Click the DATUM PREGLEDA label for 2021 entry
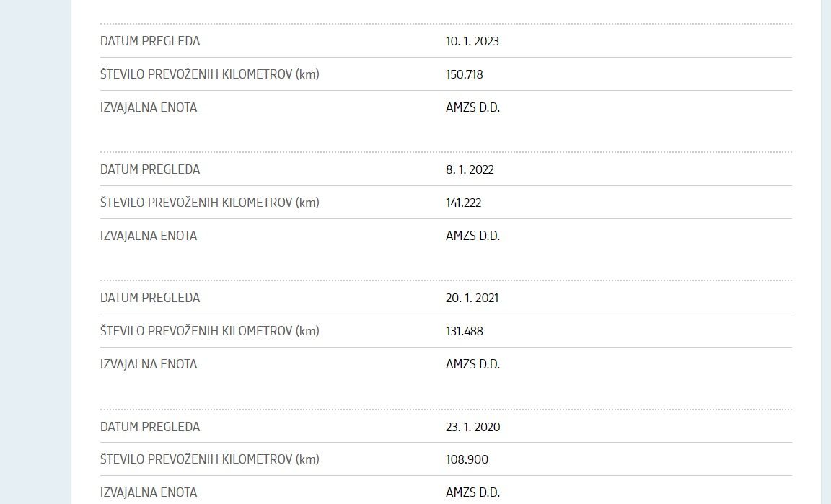Image resolution: width=831 pixels, height=504 pixels. (x=150, y=298)
